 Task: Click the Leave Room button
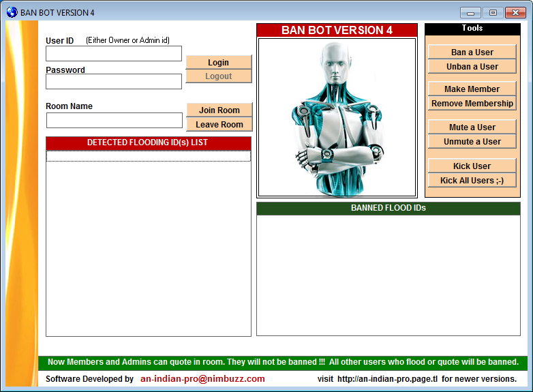[219, 125]
